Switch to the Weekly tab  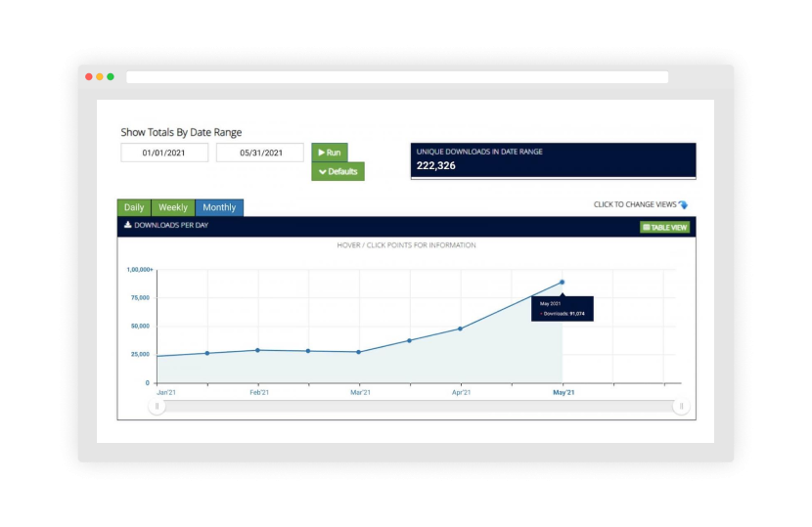(x=173, y=207)
